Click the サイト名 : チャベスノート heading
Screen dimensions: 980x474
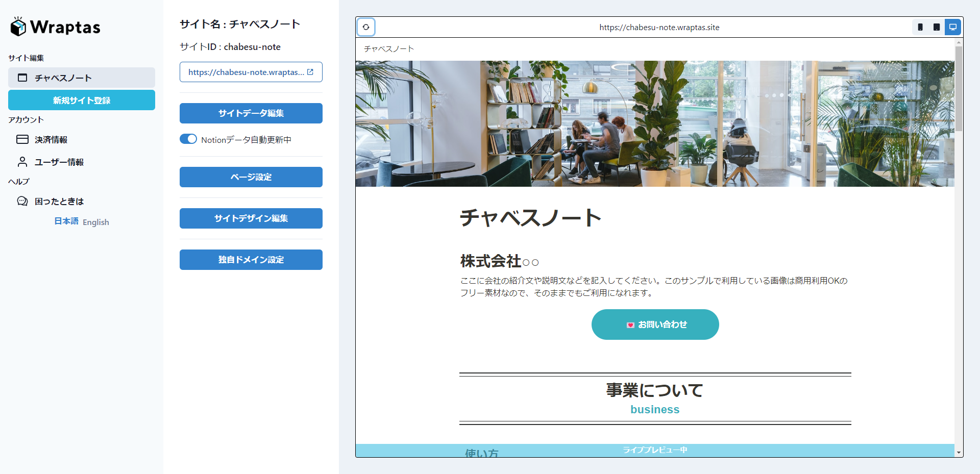pyautogui.click(x=240, y=24)
